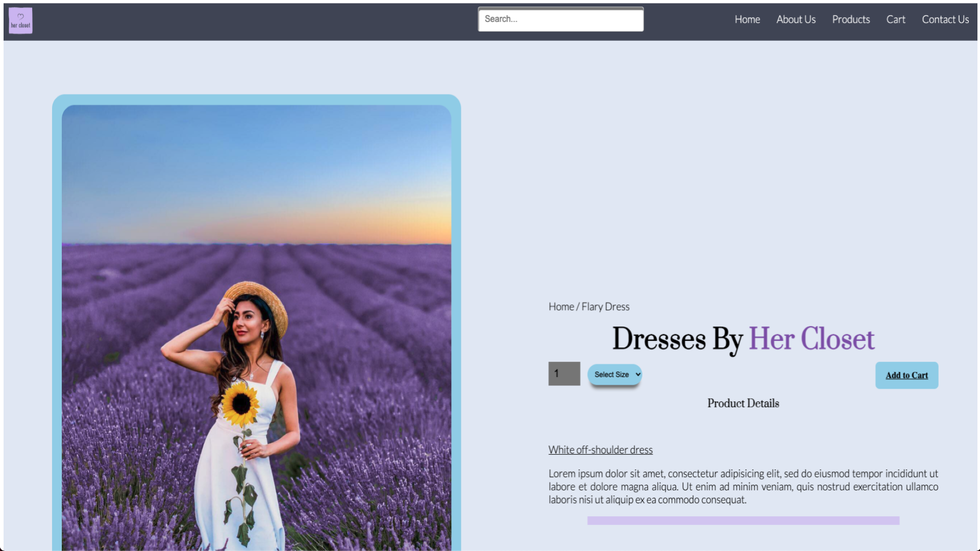View the Cart page
This screenshot has height=551, width=980.
[x=896, y=19]
